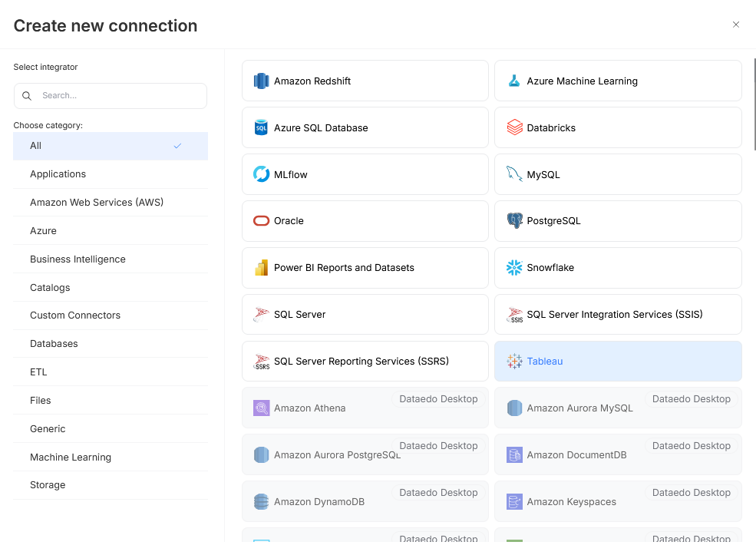756x555 pixels.
Task: Click the search magnifier icon
Action: (27, 96)
